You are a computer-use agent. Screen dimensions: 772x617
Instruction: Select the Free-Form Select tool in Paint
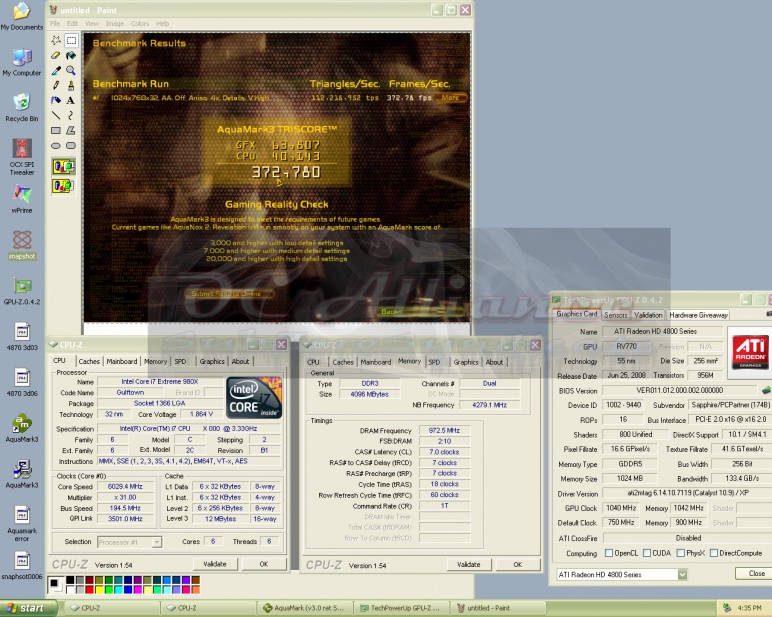click(x=56, y=41)
